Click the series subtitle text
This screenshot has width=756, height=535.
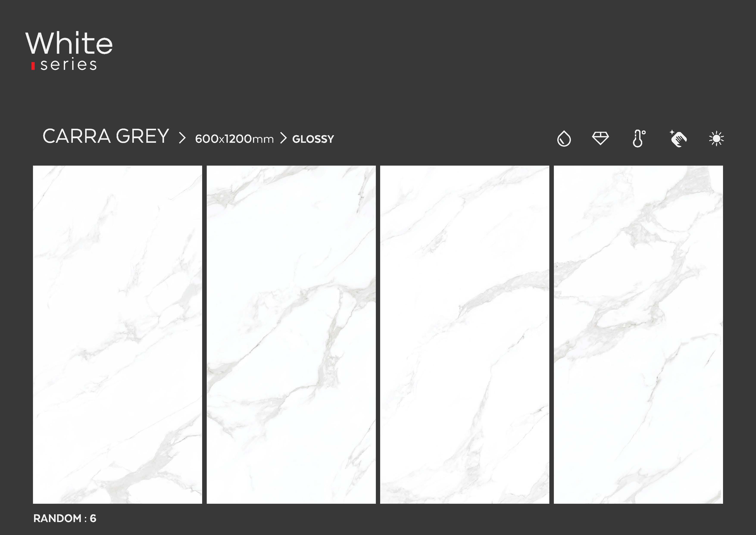[x=69, y=64]
